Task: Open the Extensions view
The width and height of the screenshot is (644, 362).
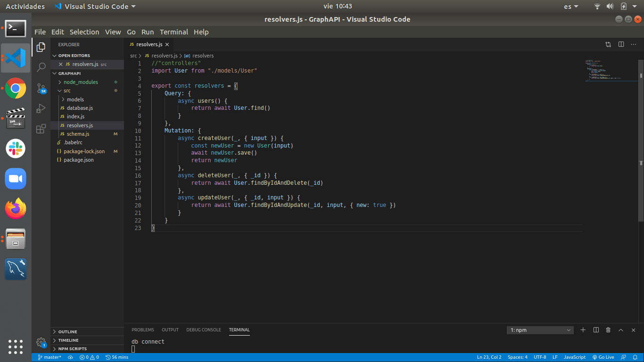Action: click(41, 129)
